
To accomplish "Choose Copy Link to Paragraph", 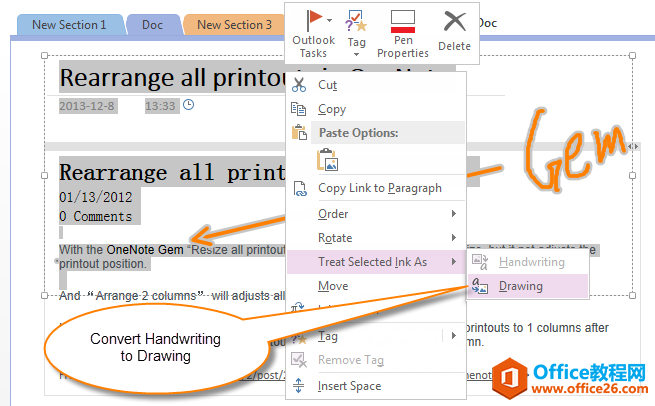I will (x=378, y=188).
